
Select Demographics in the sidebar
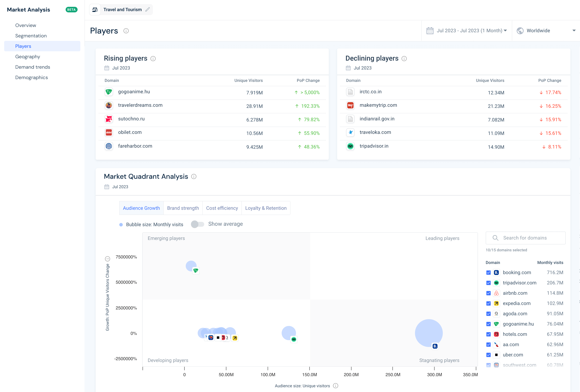pos(31,77)
